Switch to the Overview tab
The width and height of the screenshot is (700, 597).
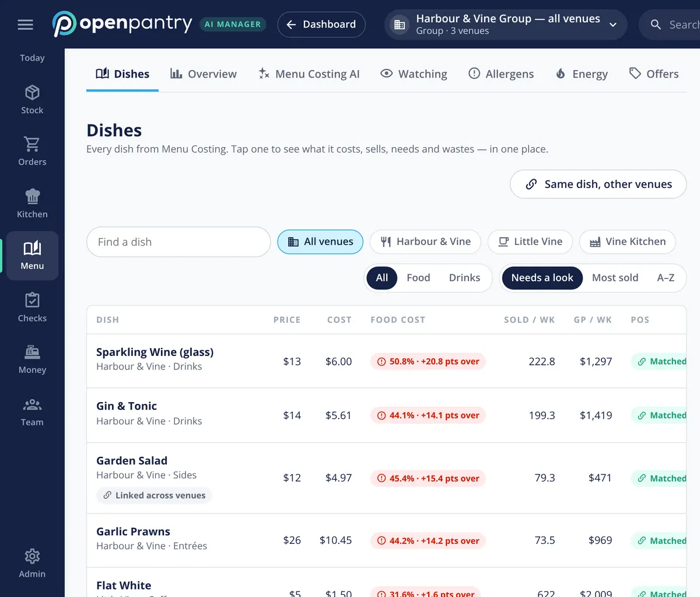tap(203, 74)
